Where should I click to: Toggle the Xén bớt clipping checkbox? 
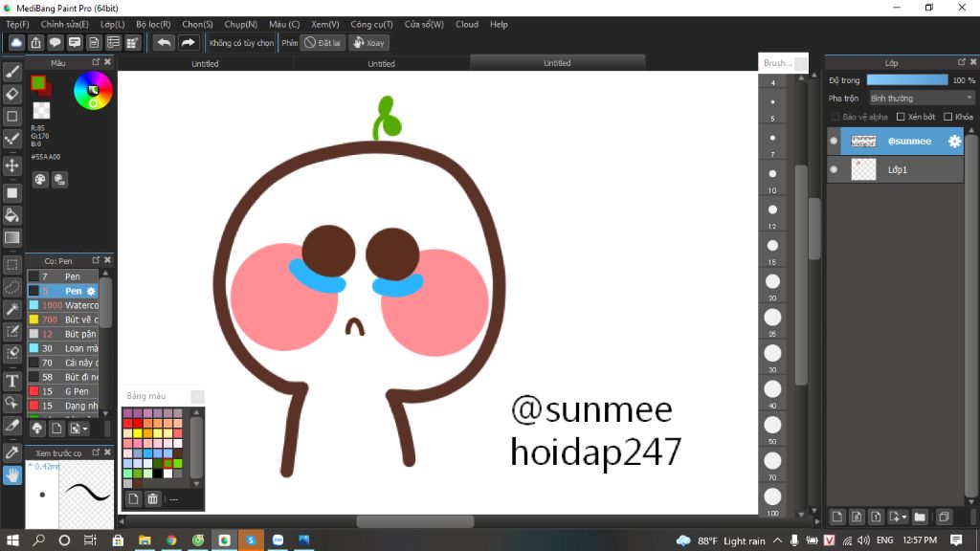point(901,117)
